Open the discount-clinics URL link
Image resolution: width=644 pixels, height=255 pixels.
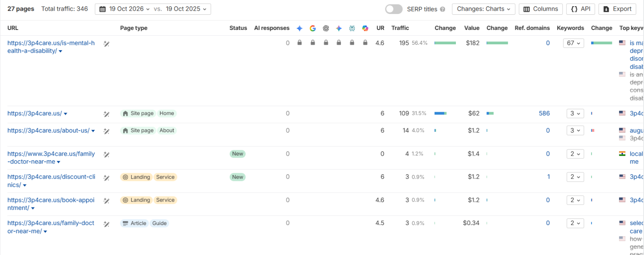click(51, 181)
